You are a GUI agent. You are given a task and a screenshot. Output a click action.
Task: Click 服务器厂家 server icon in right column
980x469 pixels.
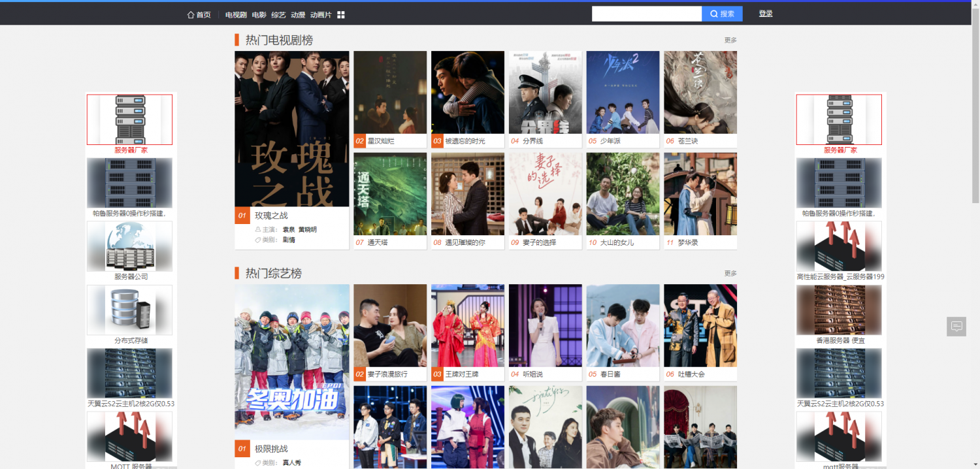[839, 120]
